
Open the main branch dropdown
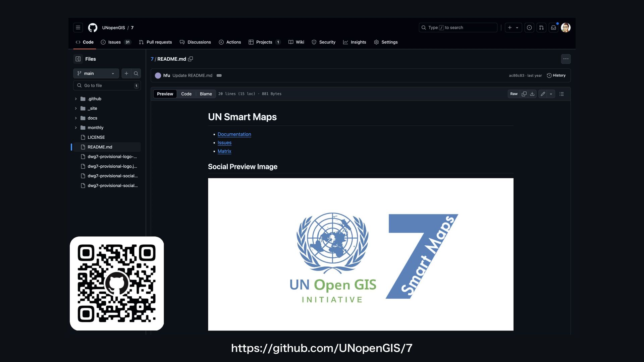[x=96, y=73]
